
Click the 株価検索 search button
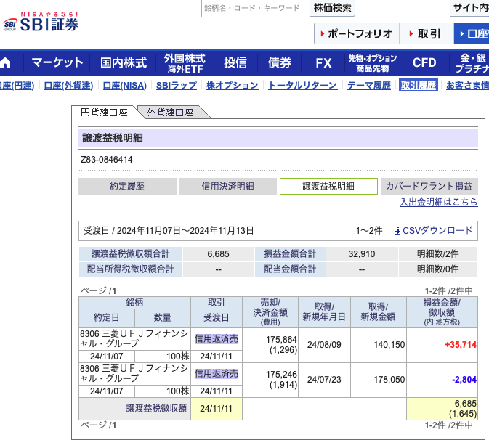pyautogui.click(x=332, y=8)
